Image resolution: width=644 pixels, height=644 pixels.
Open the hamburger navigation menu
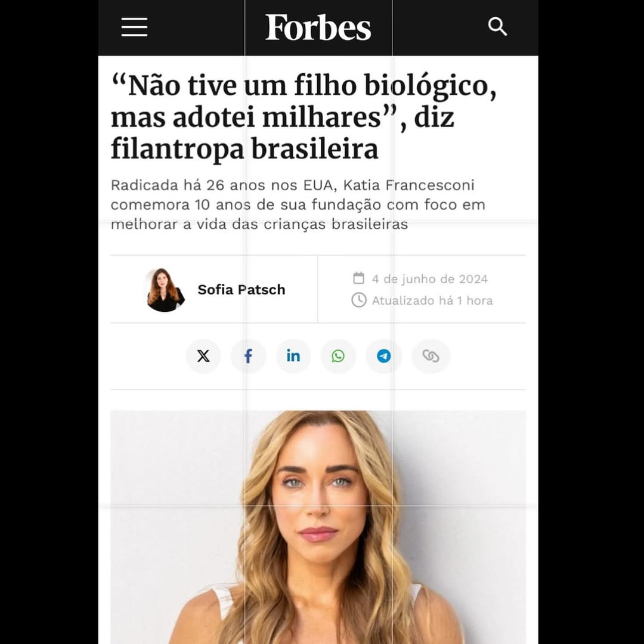click(134, 27)
